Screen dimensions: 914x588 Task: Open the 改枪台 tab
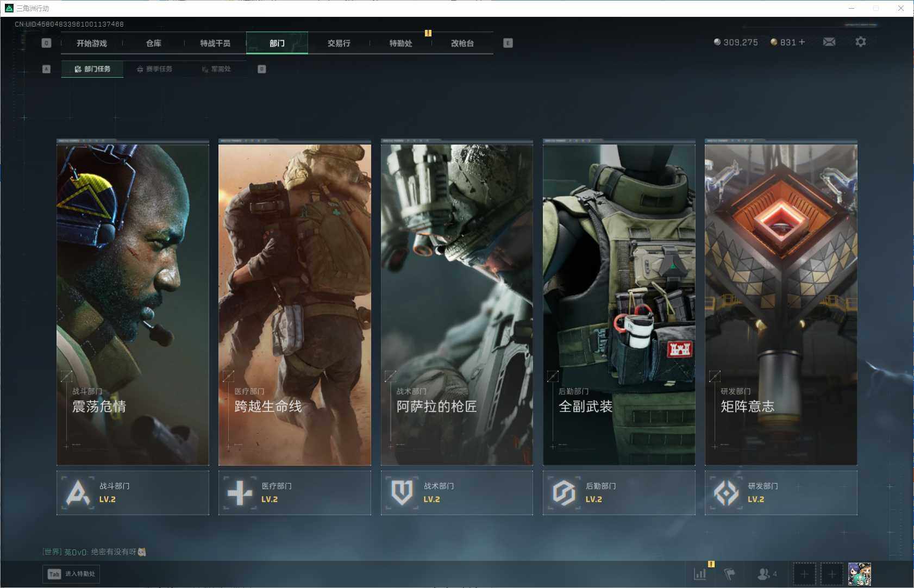pos(462,43)
